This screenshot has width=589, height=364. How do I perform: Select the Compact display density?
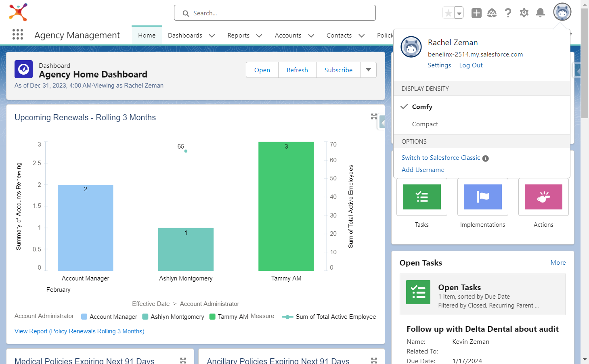pyautogui.click(x=482, y=124)
